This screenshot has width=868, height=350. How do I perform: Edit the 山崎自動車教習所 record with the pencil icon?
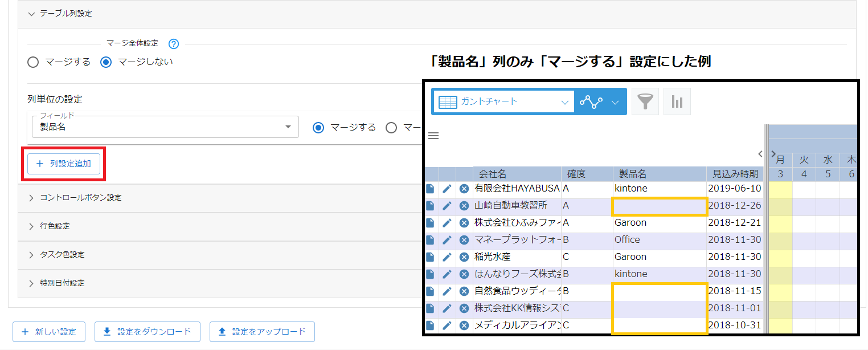447,205
